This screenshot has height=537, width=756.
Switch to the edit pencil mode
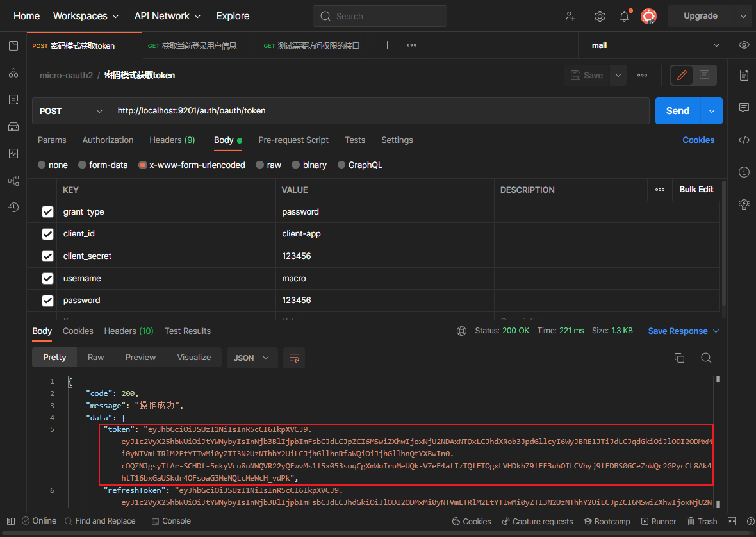682,75
